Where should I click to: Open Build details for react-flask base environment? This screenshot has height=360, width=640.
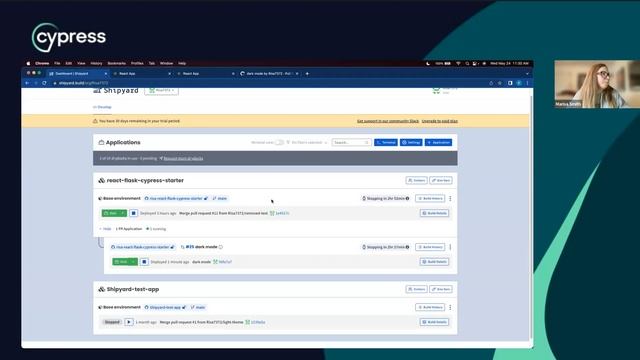pos(435,213)
